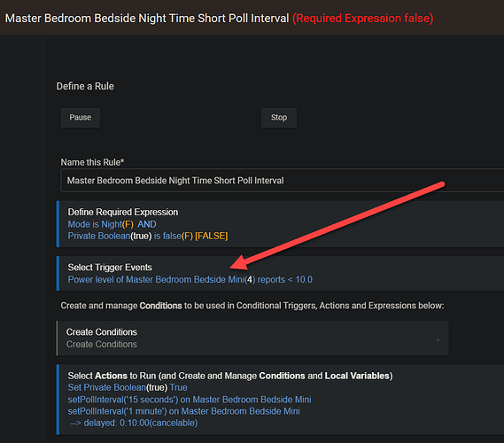
Task: Open the setPollInterval 15 seconds action
Action: 190,400
